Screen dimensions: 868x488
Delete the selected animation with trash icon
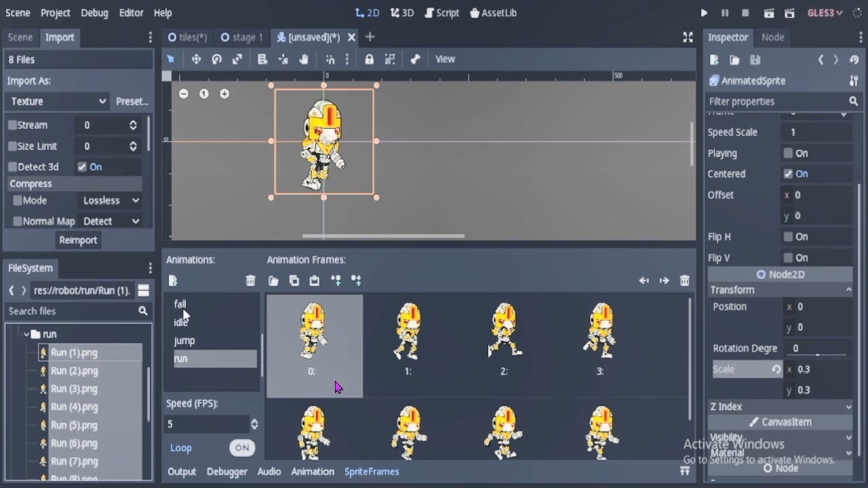(250, 281)
